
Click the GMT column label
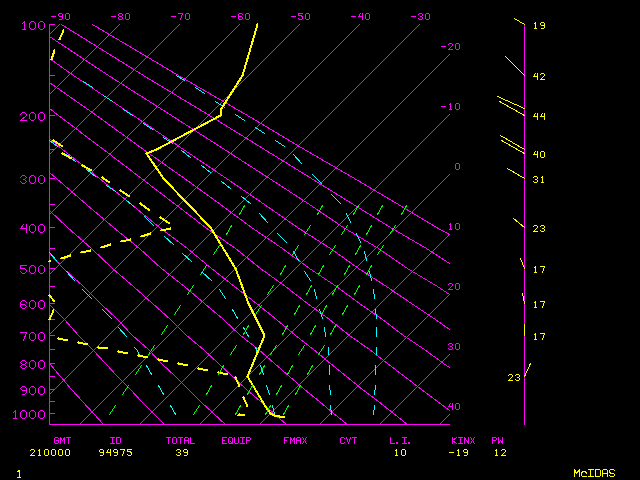tap(62, 440)
